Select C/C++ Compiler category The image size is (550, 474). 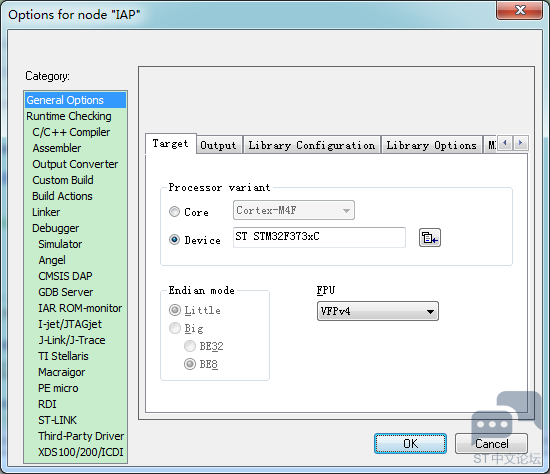click(x=75, y=132)
